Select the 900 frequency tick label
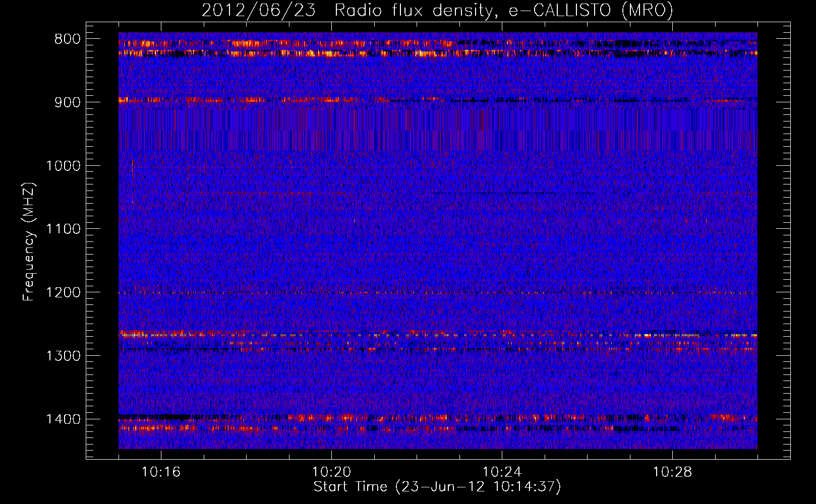 pyautogui.click(x=68, y=102)
